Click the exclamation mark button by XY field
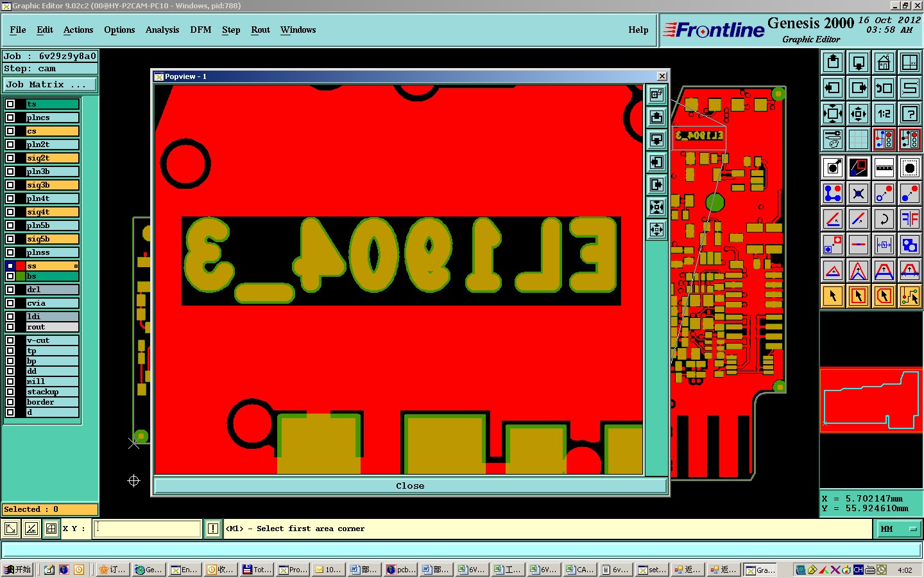The height and width of the screenshot is (578, 924). click(x=213, y=529)
